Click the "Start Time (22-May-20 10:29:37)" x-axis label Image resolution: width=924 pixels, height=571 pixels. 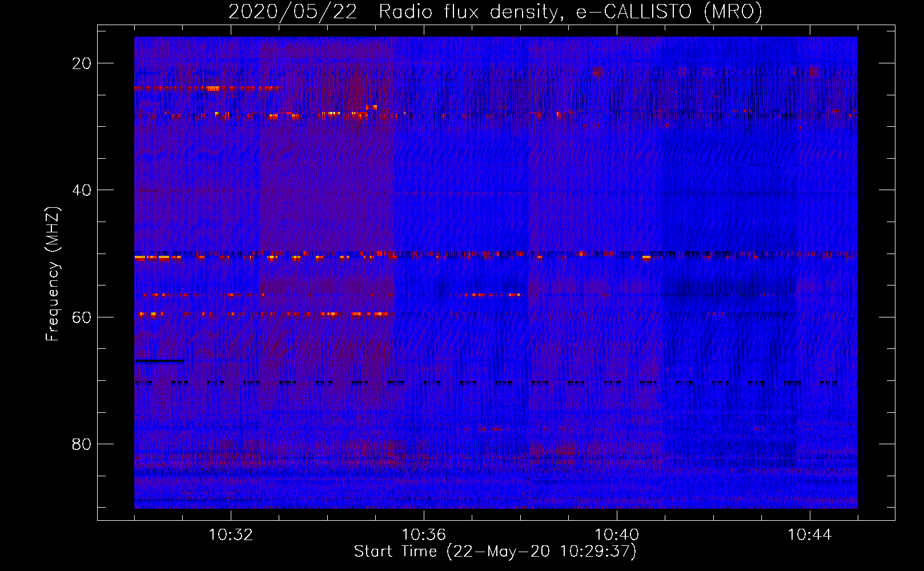[495, 552]
